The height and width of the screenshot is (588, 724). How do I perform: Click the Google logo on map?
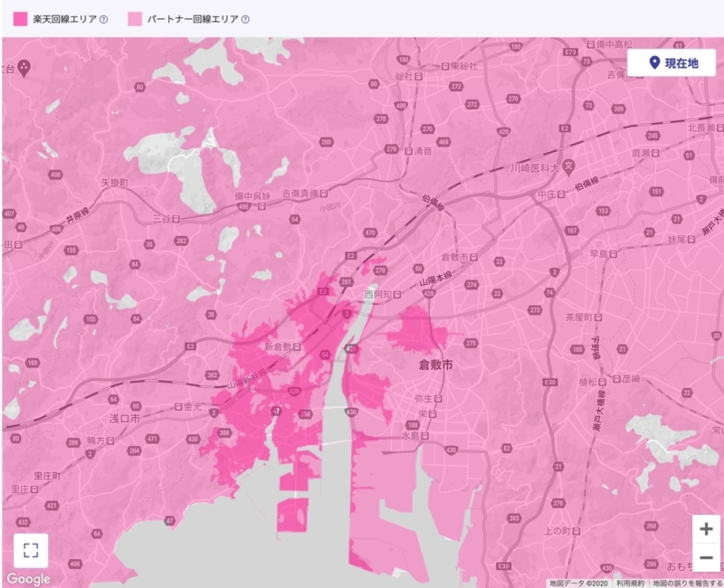(29, 579)
